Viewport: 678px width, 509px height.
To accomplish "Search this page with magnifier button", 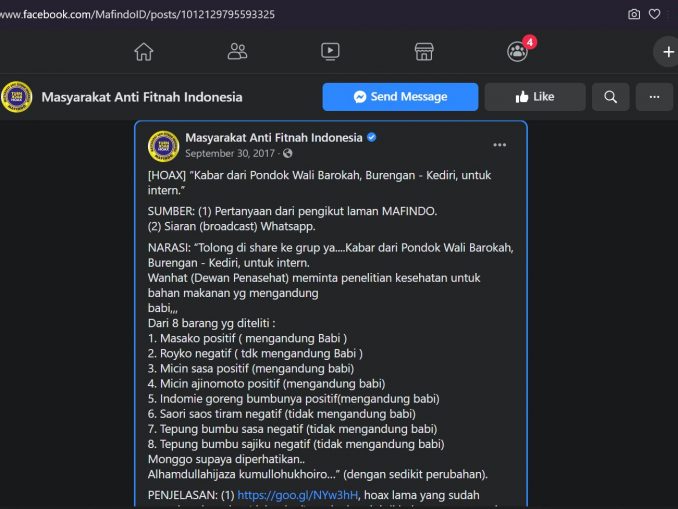I will tap(610, 97).
